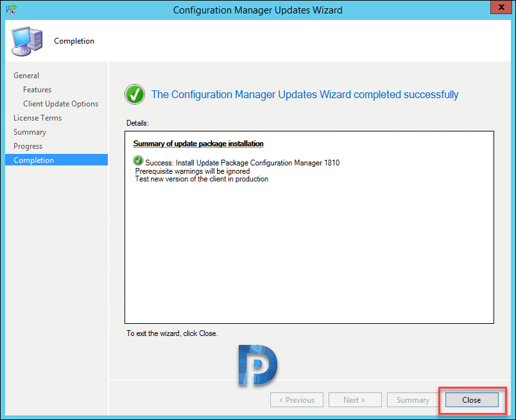Select the Summary step in the sidebar
Image resolution: width=516 pixels, height=420 pixels.
[30, 132]
